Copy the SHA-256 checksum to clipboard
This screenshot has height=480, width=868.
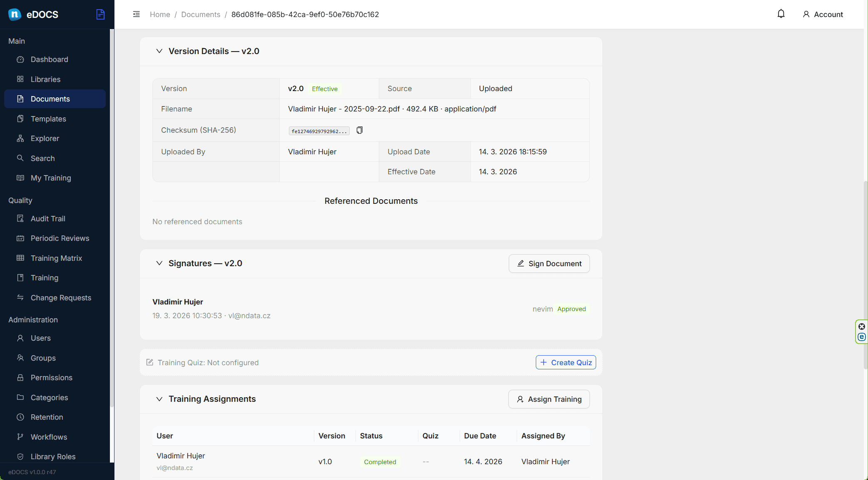pyautogui.click(x=360, y=130)
